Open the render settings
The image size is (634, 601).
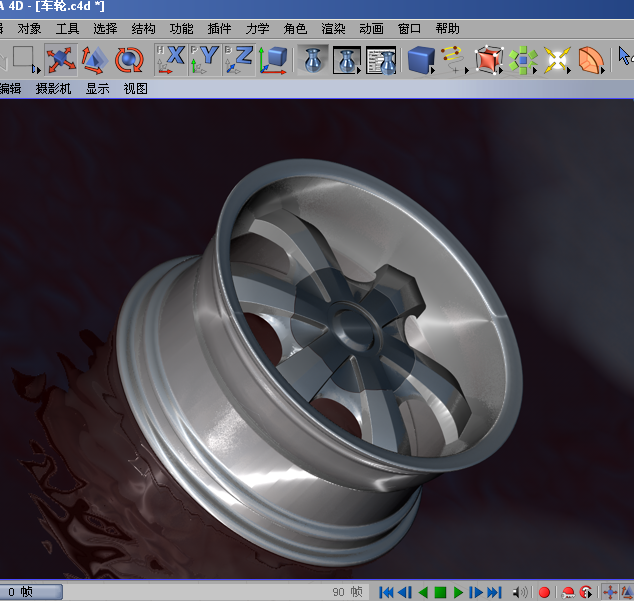point(381,60)
